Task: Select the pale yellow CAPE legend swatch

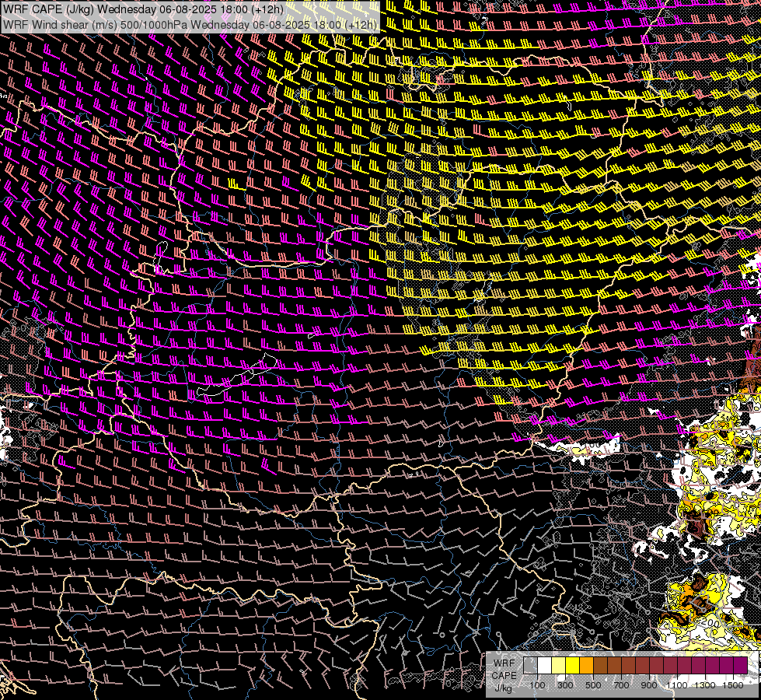Action: [559, 665]
